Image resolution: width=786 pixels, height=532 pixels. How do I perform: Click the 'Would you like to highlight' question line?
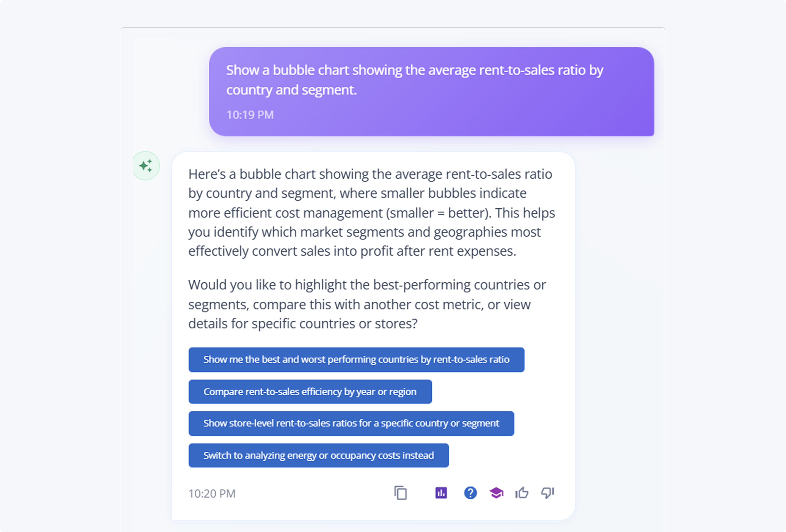(x=367, y=285)
